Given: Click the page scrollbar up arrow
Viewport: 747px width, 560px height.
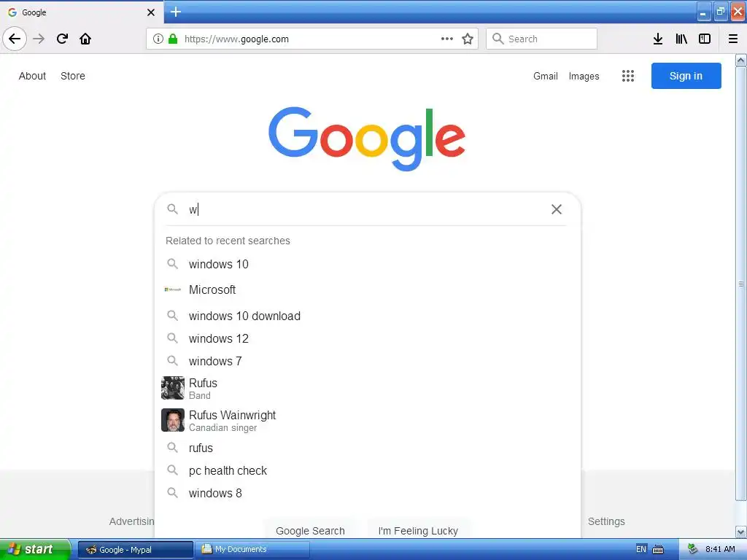Looking at the screenshot, I should (x=741, y=60).
